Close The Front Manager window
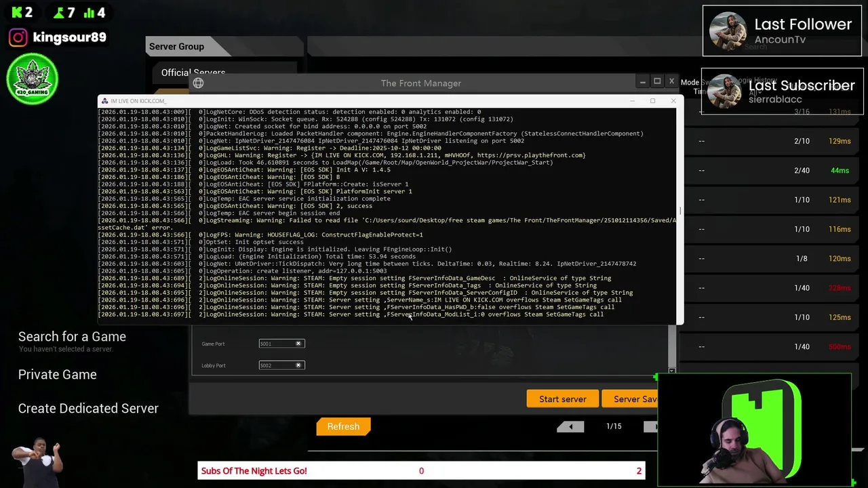Viewport: 868px width, 488px height. click(671, 82)
